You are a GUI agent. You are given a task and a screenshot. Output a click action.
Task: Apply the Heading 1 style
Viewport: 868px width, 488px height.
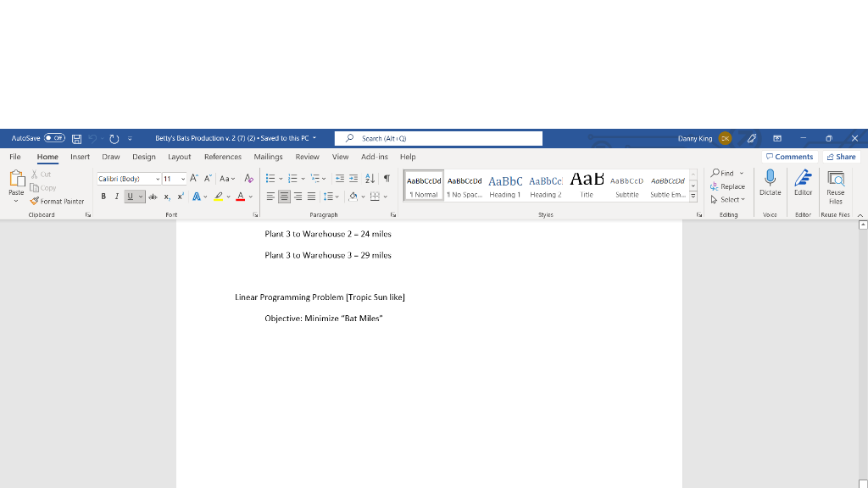(x=505, y=186)
